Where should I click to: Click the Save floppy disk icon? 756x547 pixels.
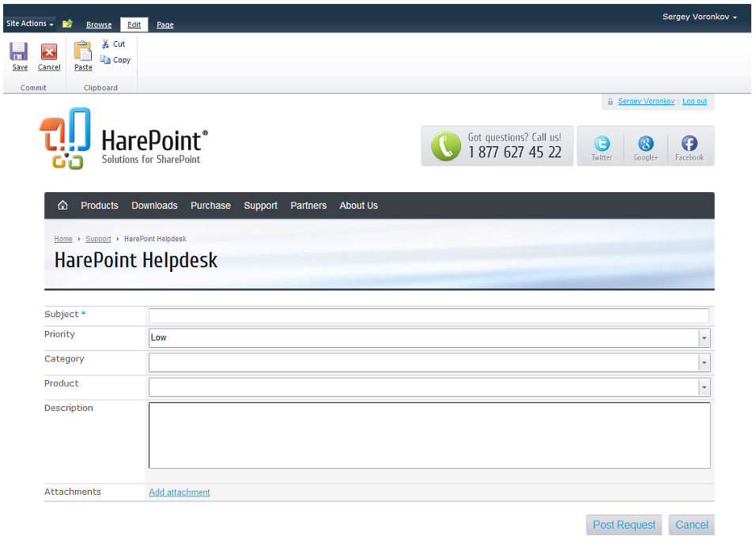(19, 51)
